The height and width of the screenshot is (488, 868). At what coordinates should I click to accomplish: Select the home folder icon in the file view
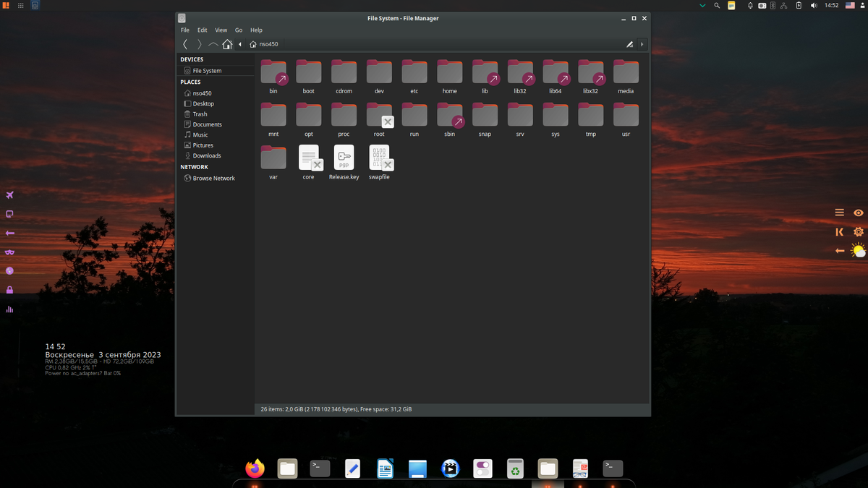click(450, 72)
